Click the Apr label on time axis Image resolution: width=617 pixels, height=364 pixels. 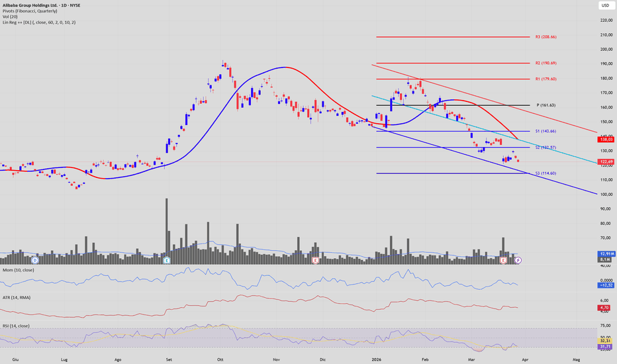(x=524, y=359)
